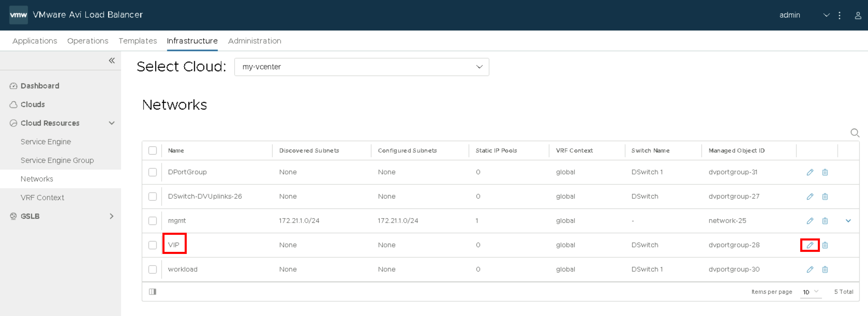This screenshot has width=868, height=316.
Task: Select the DSwitch-DVUplinks-26 row checkbox
Action: click(153, 197)
